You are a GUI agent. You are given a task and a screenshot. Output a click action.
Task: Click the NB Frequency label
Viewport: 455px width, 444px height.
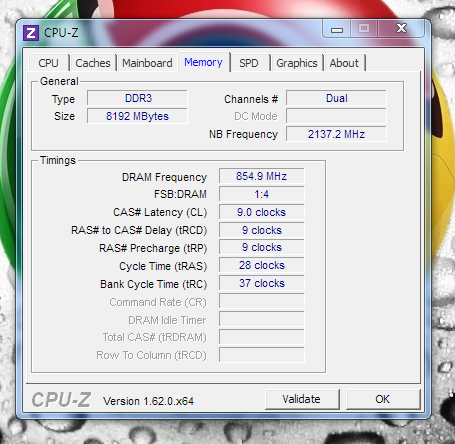pyautogui.click(x=243, y=134)
